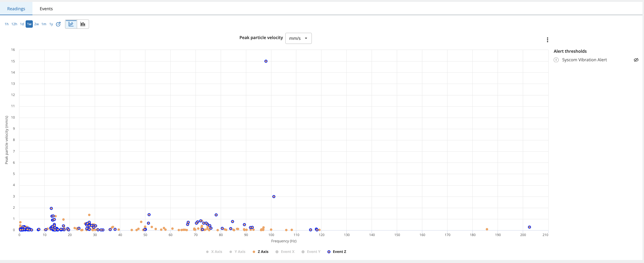
Task: Toggle Event X series in legend
Action: [x=285, y=252]
